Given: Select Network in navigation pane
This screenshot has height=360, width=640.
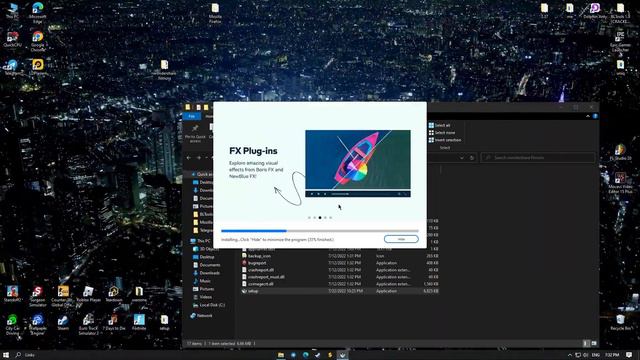Looking at the screenshot, I should tap(201, 316).
